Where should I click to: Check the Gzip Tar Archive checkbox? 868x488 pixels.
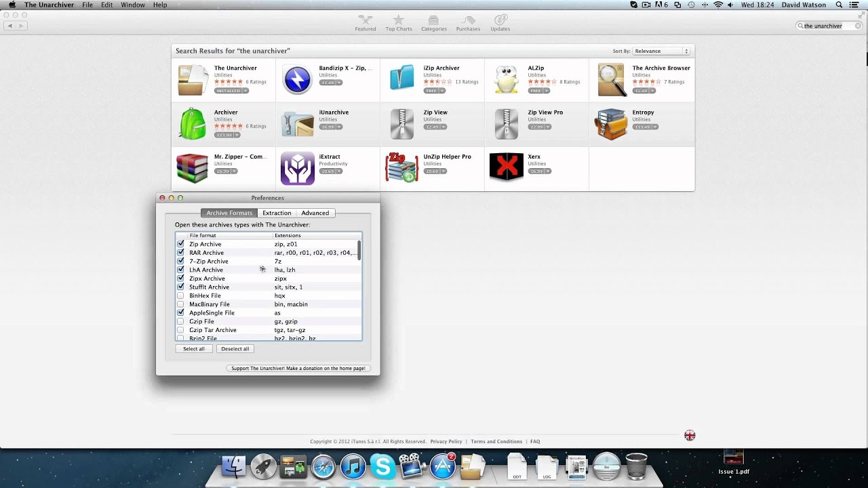[x=180, y=329]
